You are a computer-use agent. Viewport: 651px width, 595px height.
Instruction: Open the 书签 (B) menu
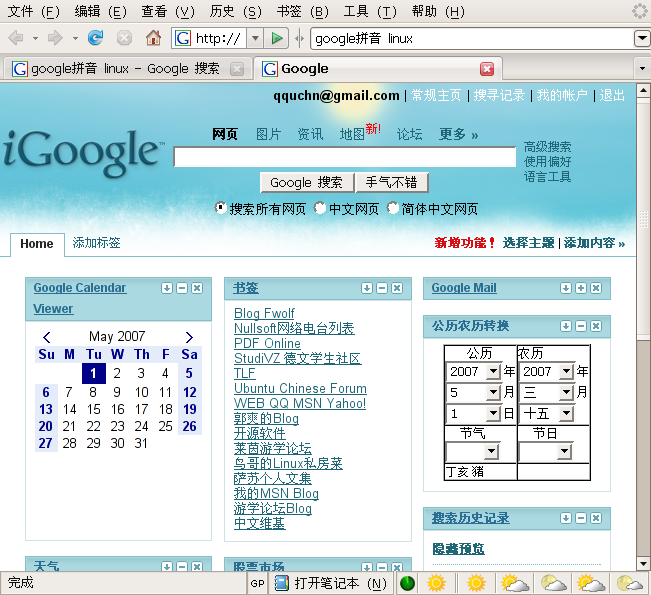(x=303, y=11)
